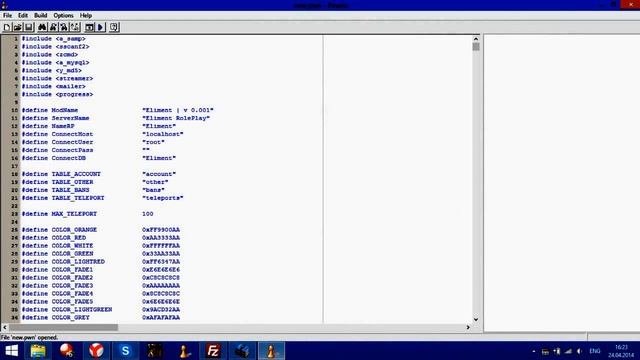Click the "Eliment RolePlay" string value

click(176, 118)
